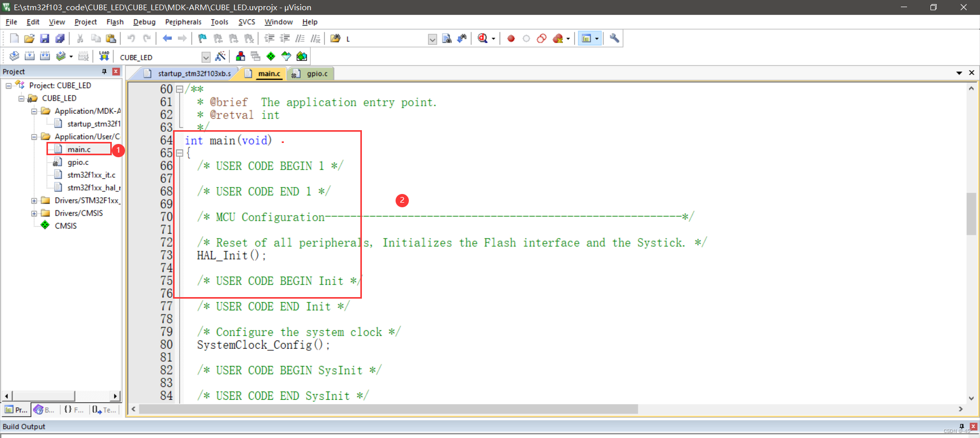Show the Functions tab at panel bottom

[74, 410]
